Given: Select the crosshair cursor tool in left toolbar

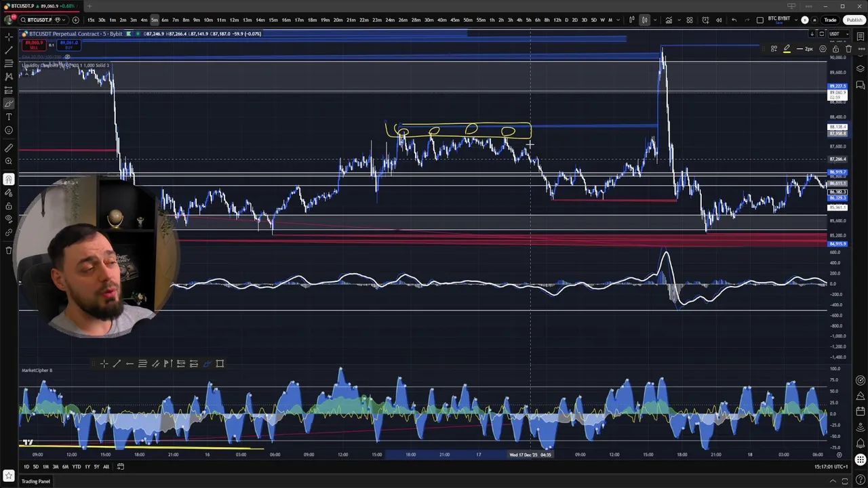Looking at the screenshot, I should coord(9,37).
